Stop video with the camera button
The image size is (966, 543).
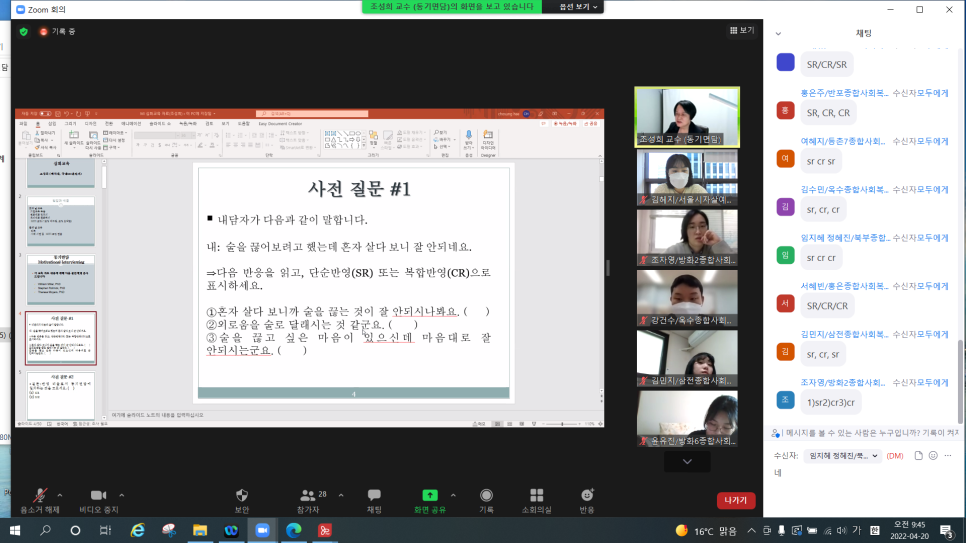click(99, 496)
